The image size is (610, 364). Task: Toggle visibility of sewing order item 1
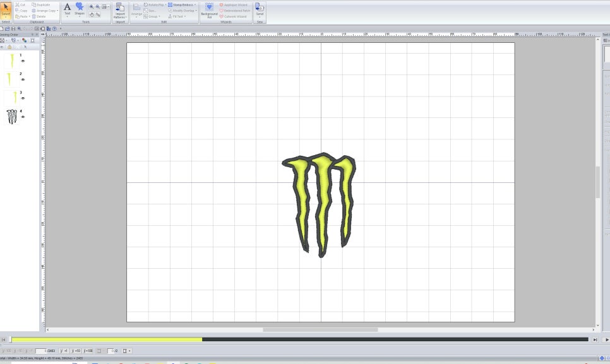[x=23, y=61]
